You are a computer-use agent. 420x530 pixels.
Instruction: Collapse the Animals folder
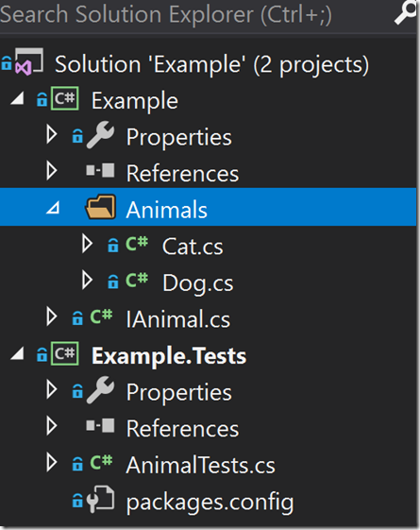[x=53, y=208]
